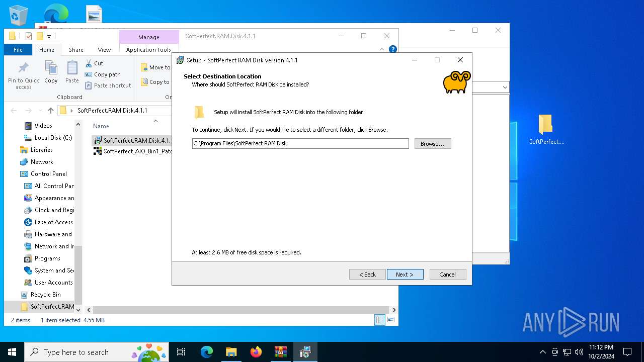This screenshot has height=362, width=644.
Task: Switch to large icons view in status bar
Action: 391,320
